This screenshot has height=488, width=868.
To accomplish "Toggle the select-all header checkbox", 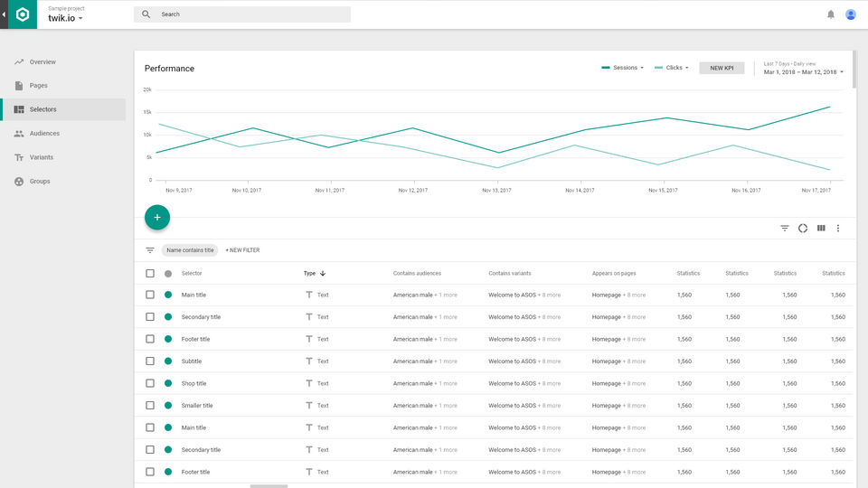I will click(150, 273).
